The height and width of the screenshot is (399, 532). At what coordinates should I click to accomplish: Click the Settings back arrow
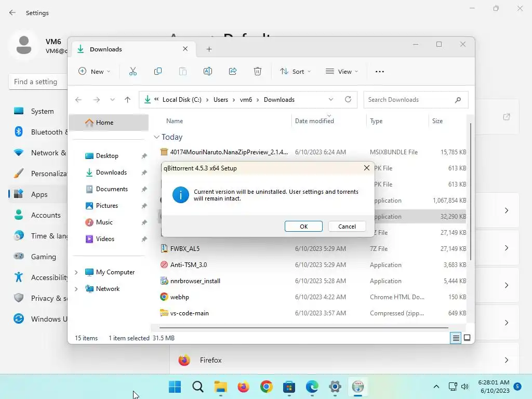tap(12, 12)
